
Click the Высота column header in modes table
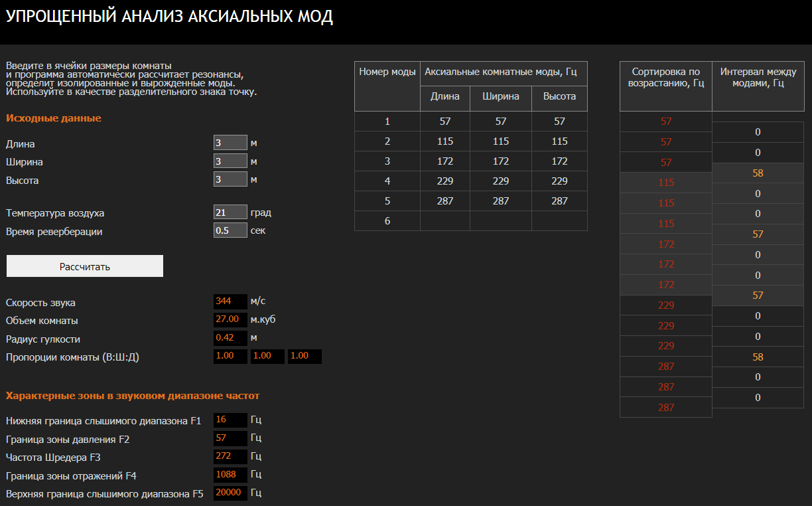tap(559, 97)
